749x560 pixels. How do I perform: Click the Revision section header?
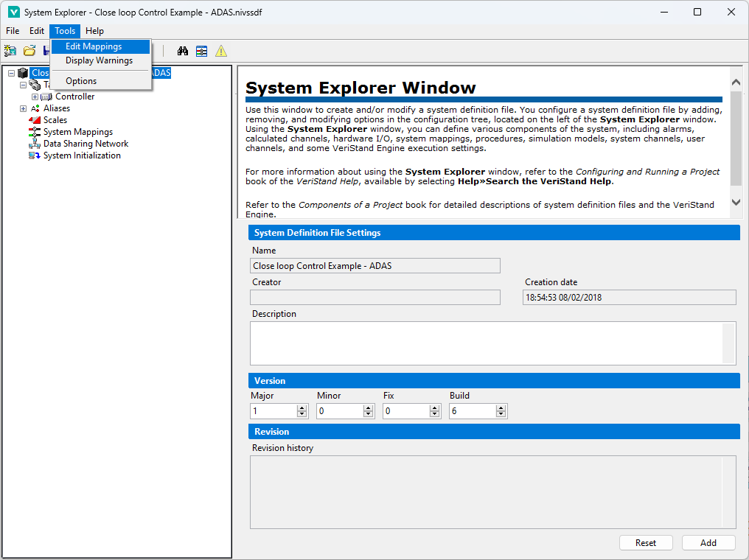[x=494, y=432]
